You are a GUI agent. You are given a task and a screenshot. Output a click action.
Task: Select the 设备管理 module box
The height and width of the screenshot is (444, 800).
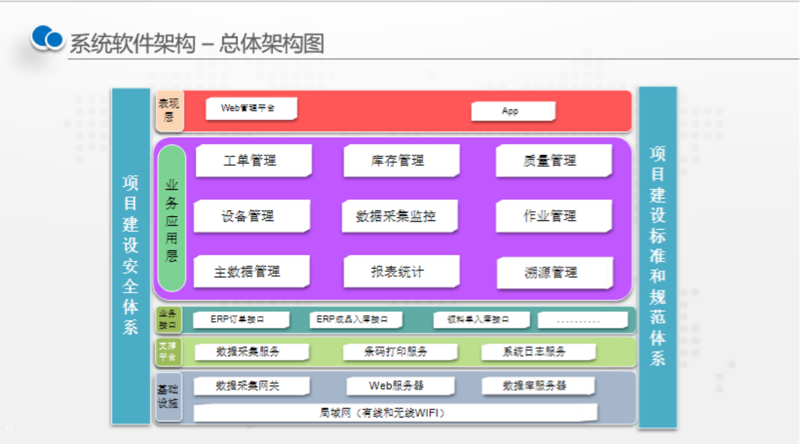(x=248, y=216)
